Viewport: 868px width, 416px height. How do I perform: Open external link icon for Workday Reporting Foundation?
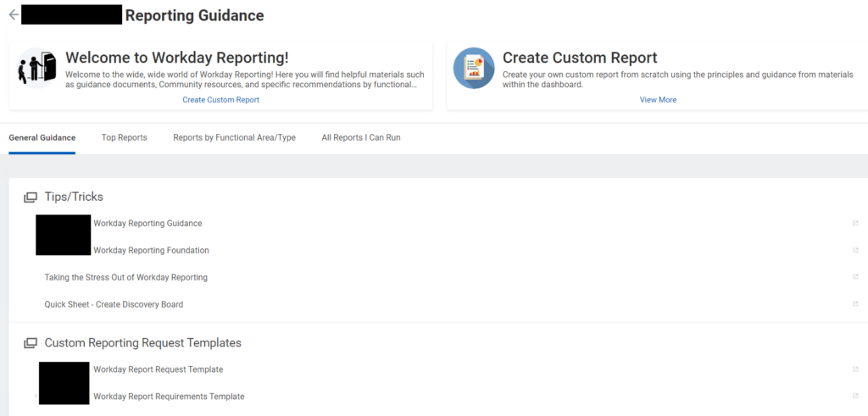coord(855,250)
